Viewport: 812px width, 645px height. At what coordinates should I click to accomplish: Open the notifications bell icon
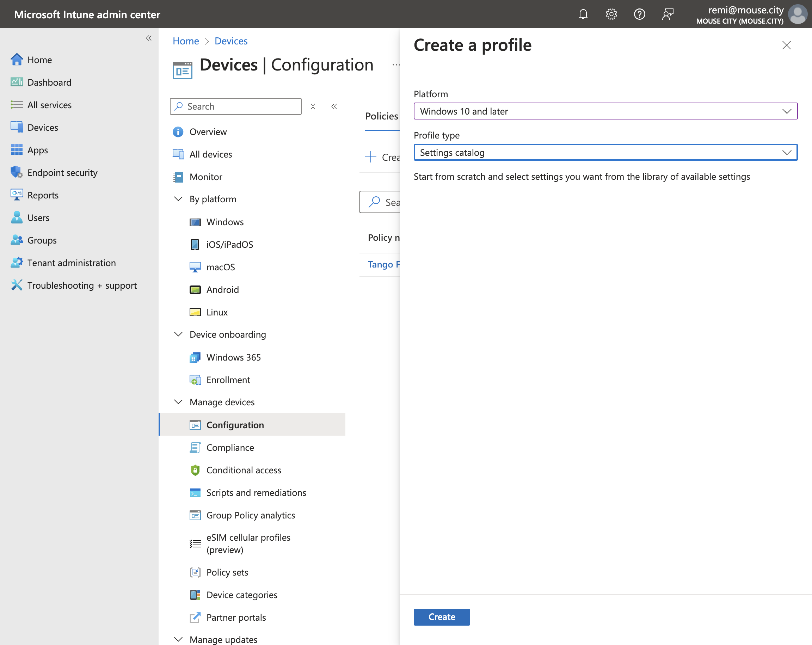pos(583,14)
